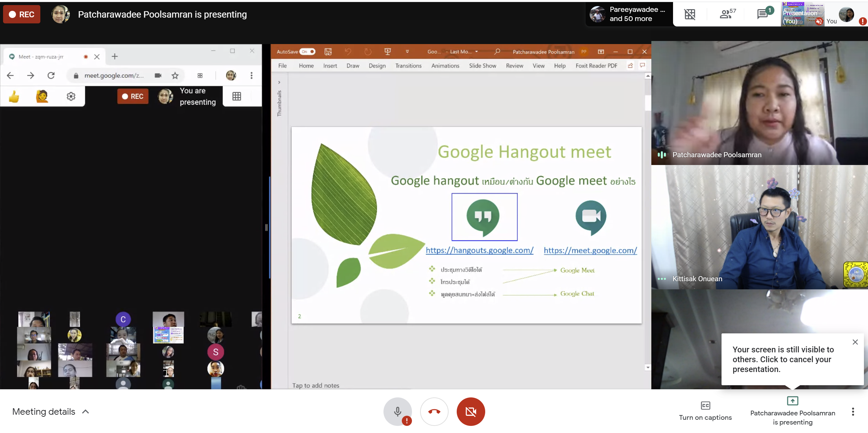Click the thumbs up emoji reaction

point(14,97)
